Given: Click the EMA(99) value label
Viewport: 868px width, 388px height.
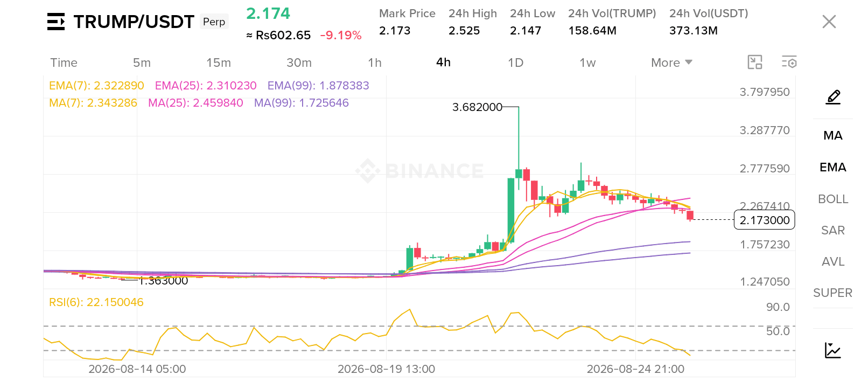Looking at the screenshot, I should click(x=318, y=86).
